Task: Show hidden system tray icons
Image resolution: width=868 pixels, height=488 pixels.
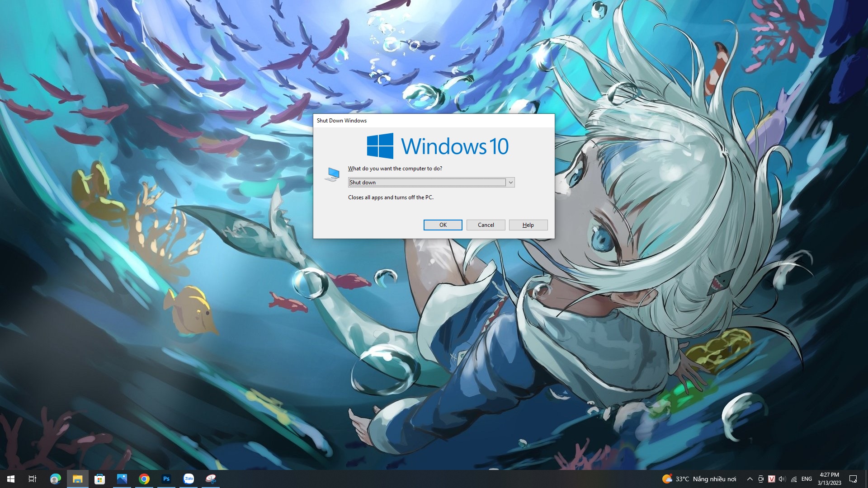Action: (750, 479)
